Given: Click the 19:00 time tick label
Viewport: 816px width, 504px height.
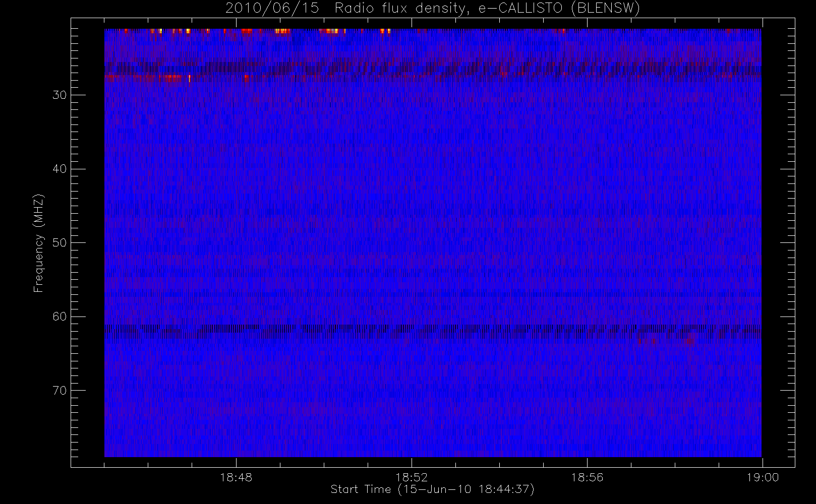Looking at the screenshot, I should pos(763,477).
